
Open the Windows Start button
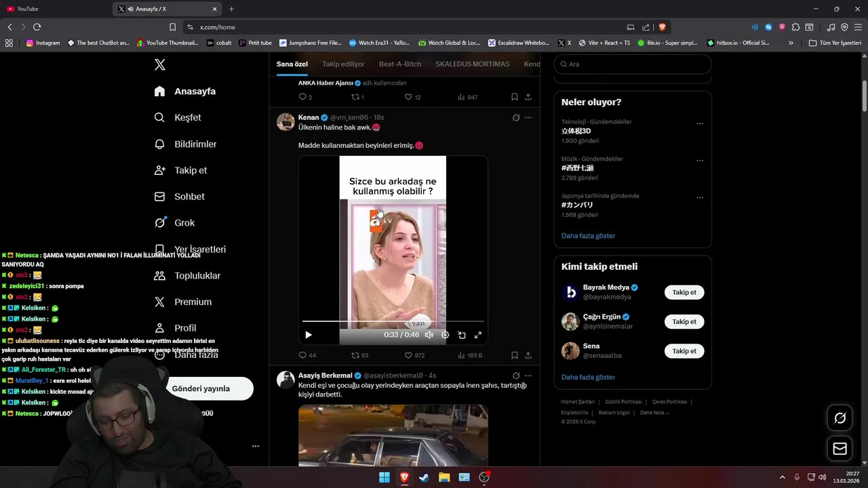click(384, 477)
